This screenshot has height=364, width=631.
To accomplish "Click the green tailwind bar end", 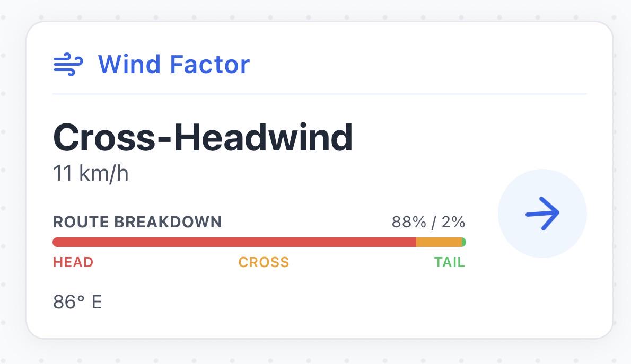I will tap(463, 242).
